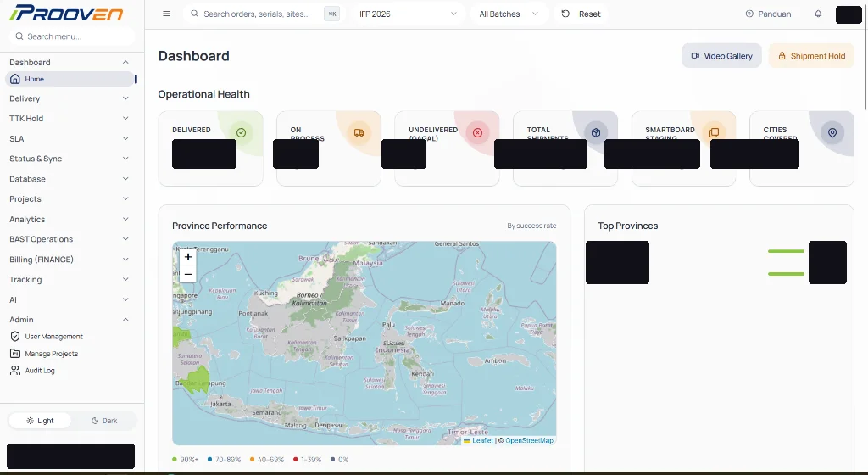Click the 'Top Provinces' heading
This screenshot has height=475, width=868.
(628, 226)
